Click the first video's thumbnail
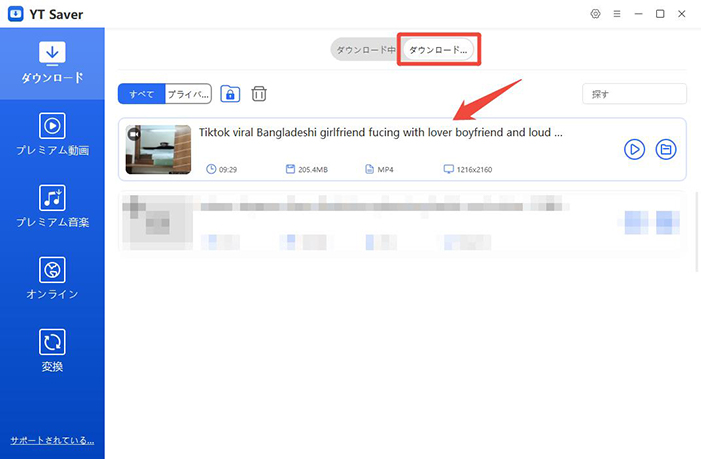Image resolution: width=701 pixels, height=459 pixels. pos(158,149)
